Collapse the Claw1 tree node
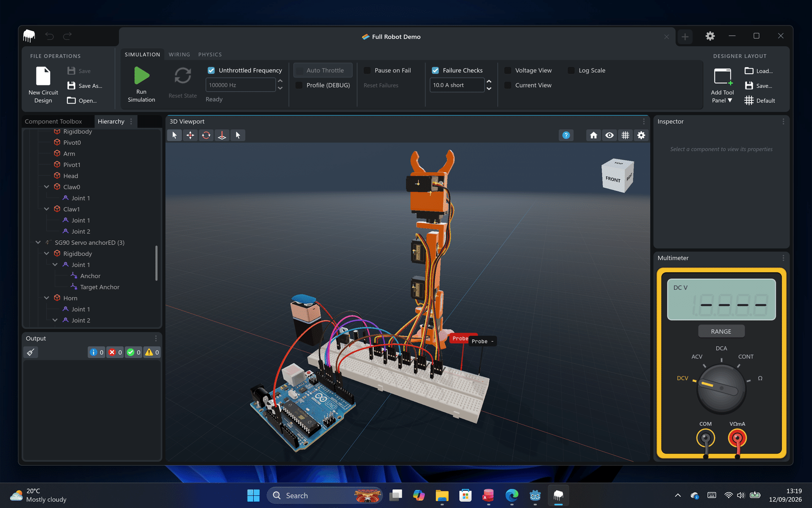The image size is (812, 508). (47, 209)
